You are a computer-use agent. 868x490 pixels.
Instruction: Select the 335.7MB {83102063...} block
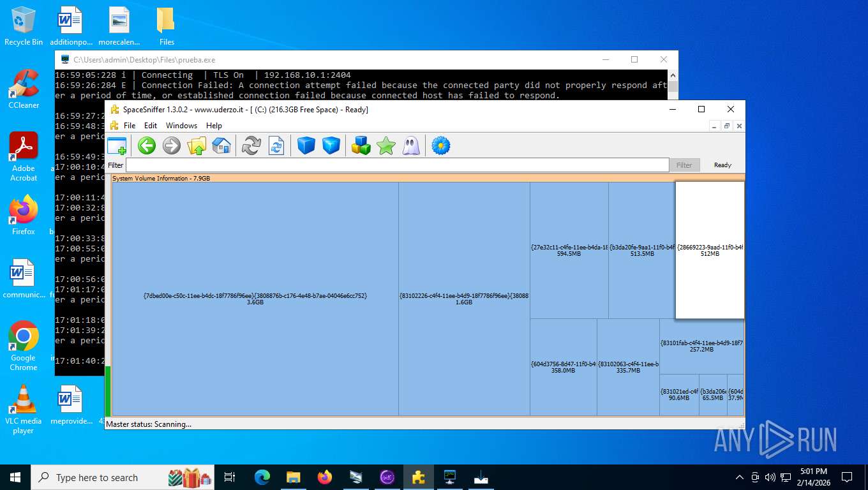[x=628, y=367]
